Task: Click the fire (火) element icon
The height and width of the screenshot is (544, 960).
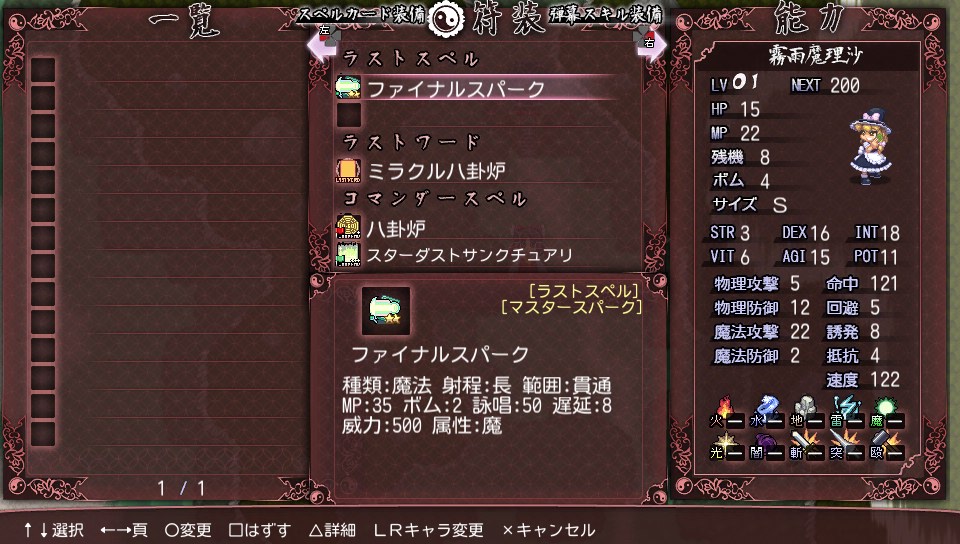Action: (x=726, y=413)
